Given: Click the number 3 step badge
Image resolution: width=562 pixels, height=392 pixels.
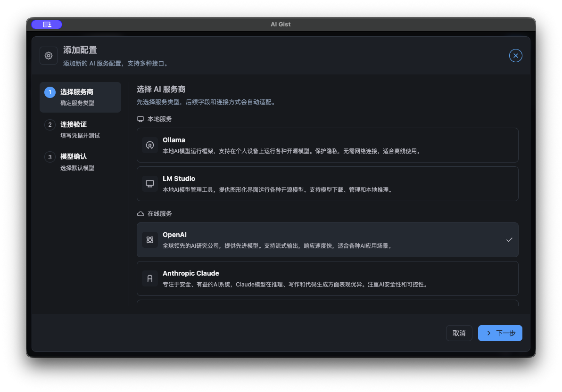Looking at the screenshot, I should point(50,157).
